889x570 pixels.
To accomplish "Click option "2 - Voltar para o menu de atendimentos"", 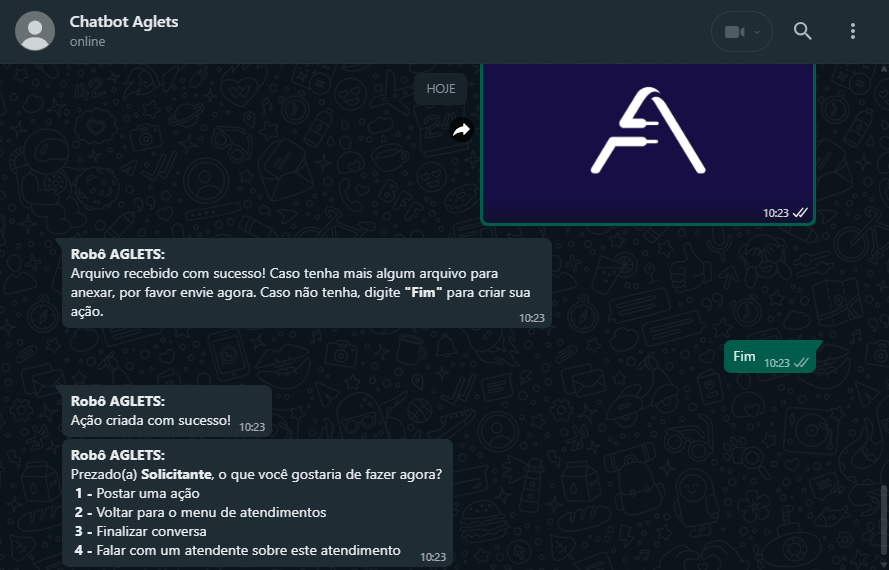I will (x=200, y=512).
